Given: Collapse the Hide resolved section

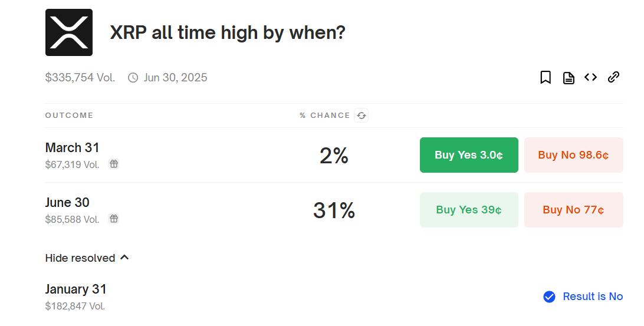Looking at the screenshot, I should tap(87, 258).
